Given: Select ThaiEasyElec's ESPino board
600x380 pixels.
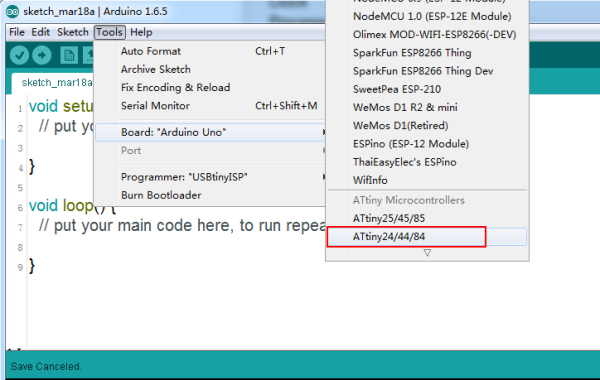Looking at the screenshot, I should [404, 162].
